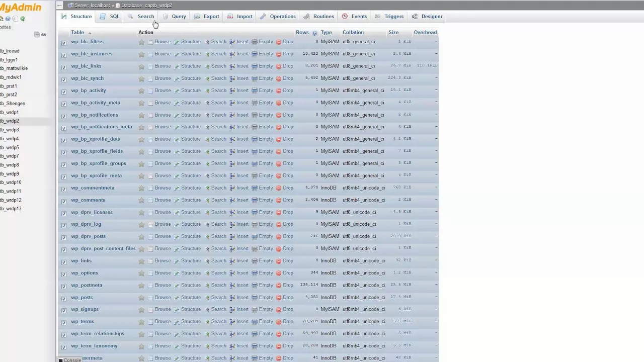Toggle the wp_dprv_posts checkbox
Image resolution: width=644 pixels, height=362 pixels.
64,237
